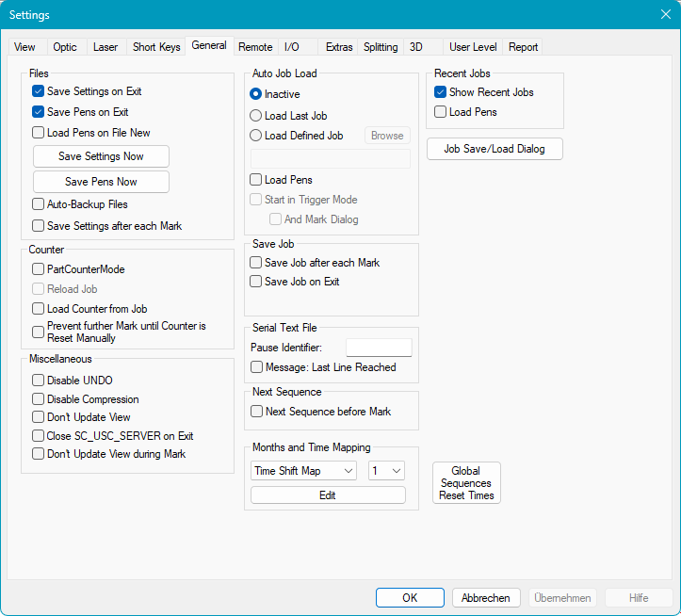Enable Disable UNDO option
681x616 pixels.
point(39,381)
